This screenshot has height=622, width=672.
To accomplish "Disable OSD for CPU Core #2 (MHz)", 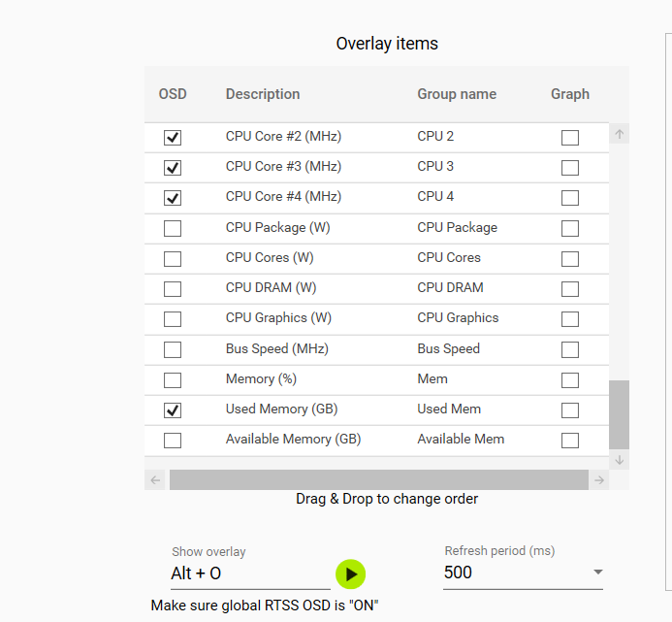I will (x=173, y=138).
